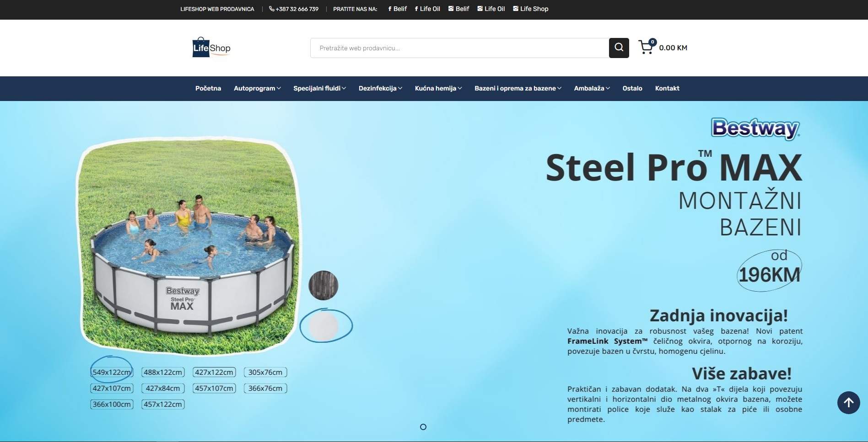Go to Početna menu item
Screen dimensions: 868x442
(208, 88)
